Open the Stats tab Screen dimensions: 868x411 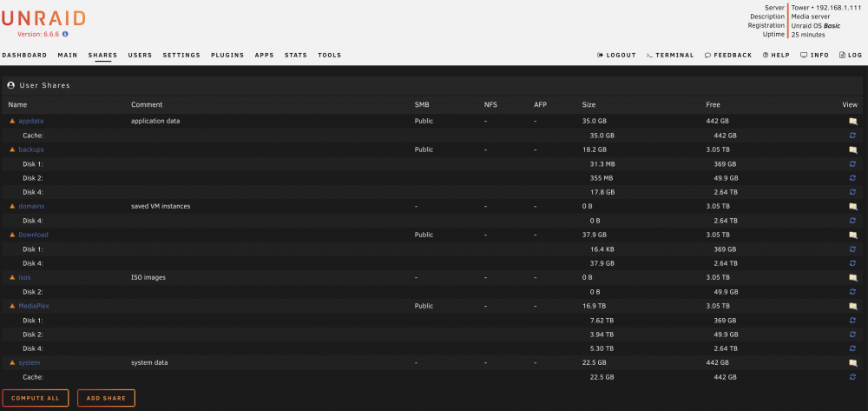click(x=296, y=56)
